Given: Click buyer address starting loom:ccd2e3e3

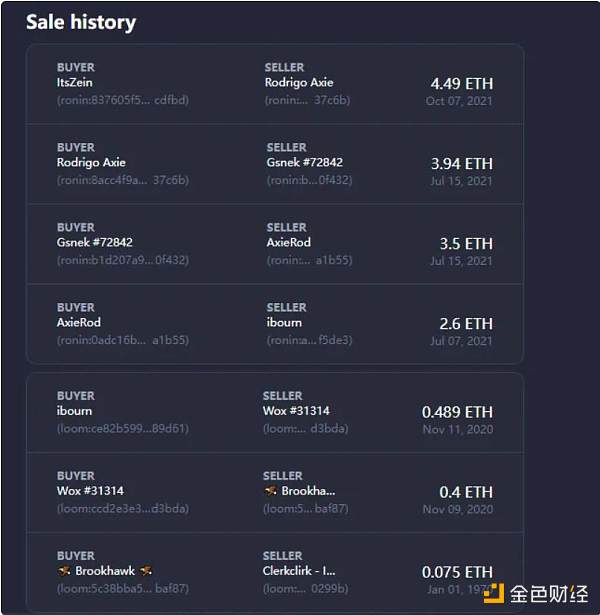Looking at the screenshot, I should click(122, 509).
